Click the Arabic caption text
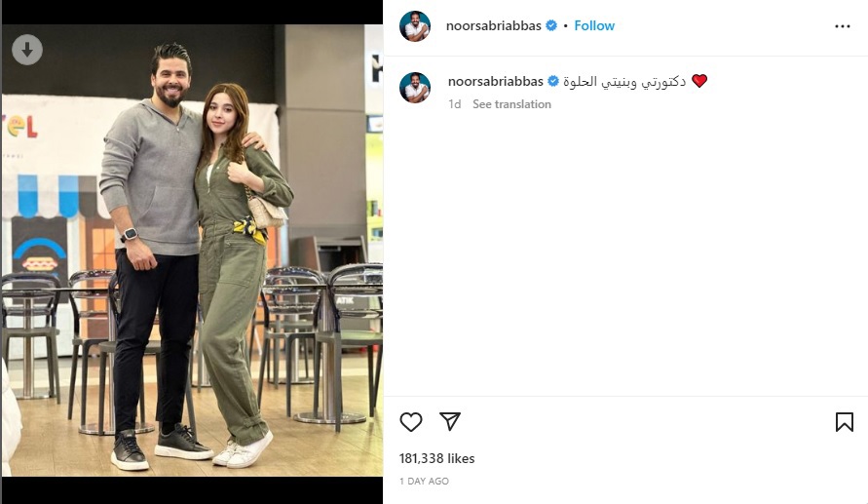 coord(624,82)
